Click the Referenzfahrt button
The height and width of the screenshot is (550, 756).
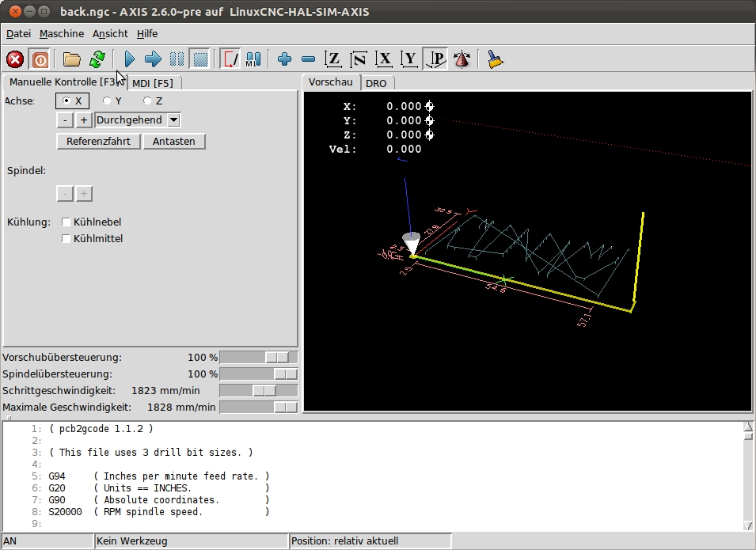(98, 142)
